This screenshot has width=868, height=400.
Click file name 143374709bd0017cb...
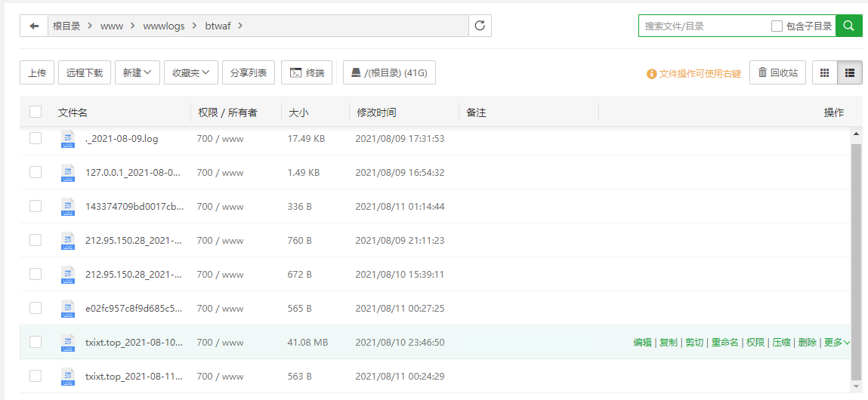pos(134,206)
